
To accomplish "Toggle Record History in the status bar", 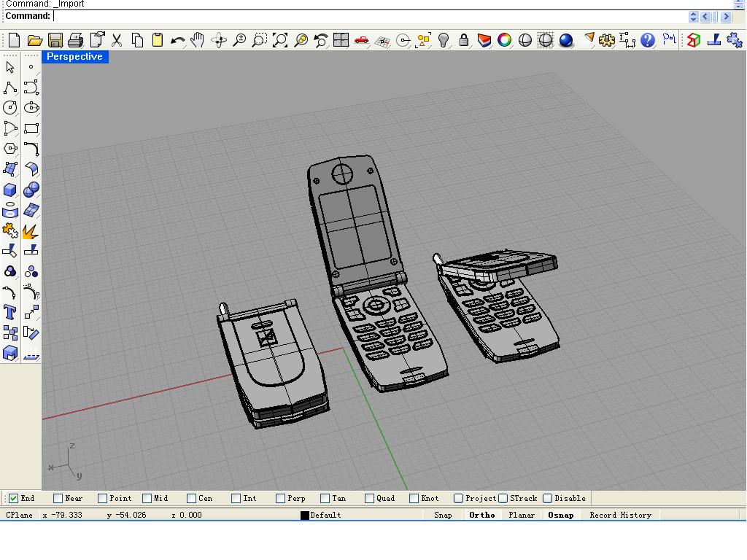I will (620, 516).
